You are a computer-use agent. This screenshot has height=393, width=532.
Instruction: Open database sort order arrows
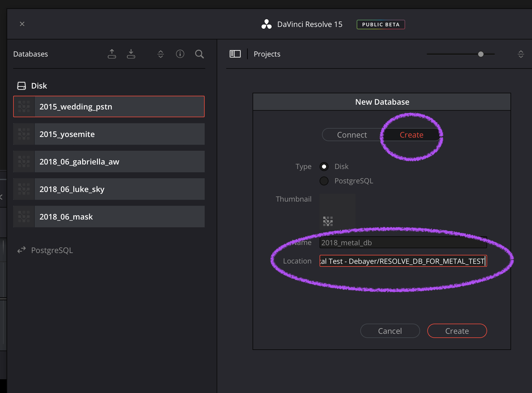coord(161,54)
